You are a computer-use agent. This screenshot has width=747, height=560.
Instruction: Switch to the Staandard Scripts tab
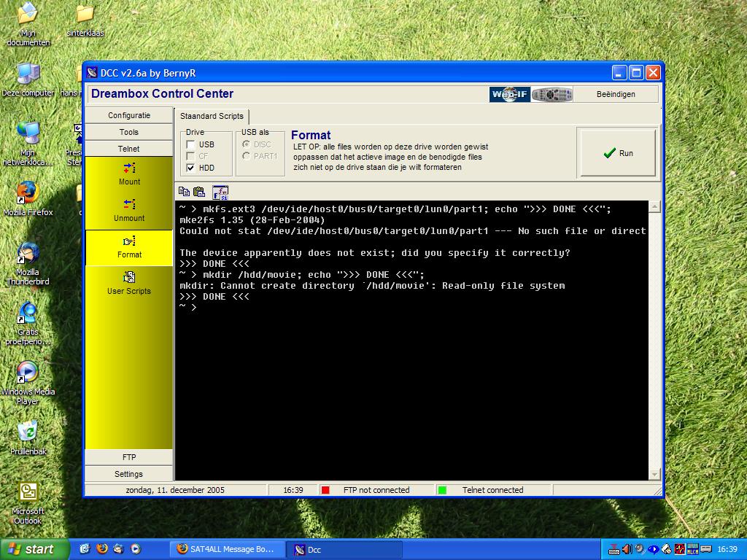click(x=212, y=116)
